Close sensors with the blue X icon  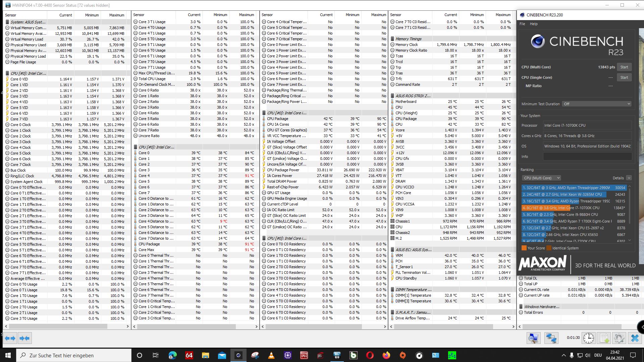pyautogui.click(x=635, y=338)
